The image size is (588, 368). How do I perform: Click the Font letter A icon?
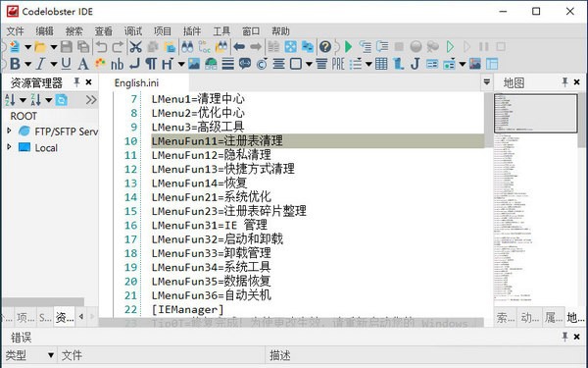83,64
